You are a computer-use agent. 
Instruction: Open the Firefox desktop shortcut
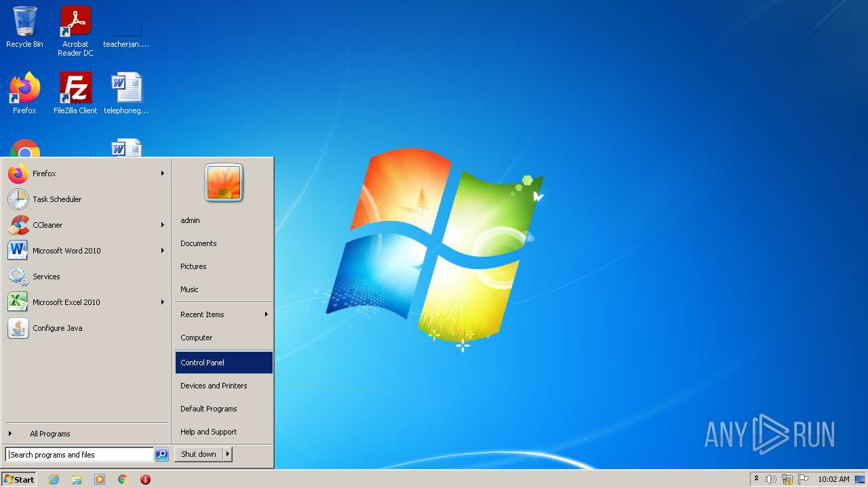(x=24, y=93)
